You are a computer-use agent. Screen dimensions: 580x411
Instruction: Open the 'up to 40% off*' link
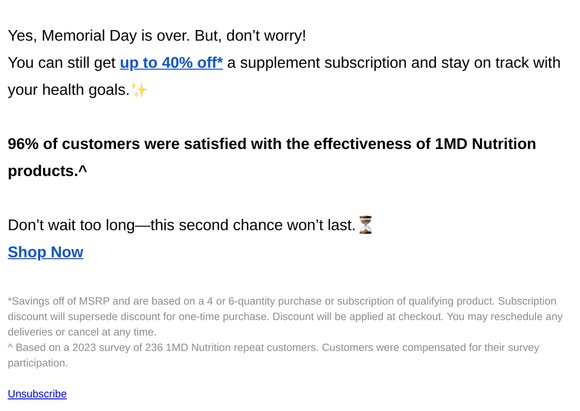tap(171, 63)
